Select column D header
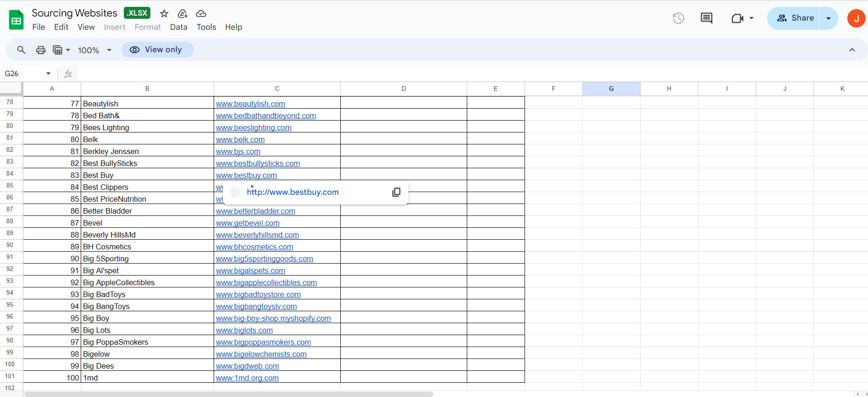Viewport: 868px width, 397px height. [404, 88]
